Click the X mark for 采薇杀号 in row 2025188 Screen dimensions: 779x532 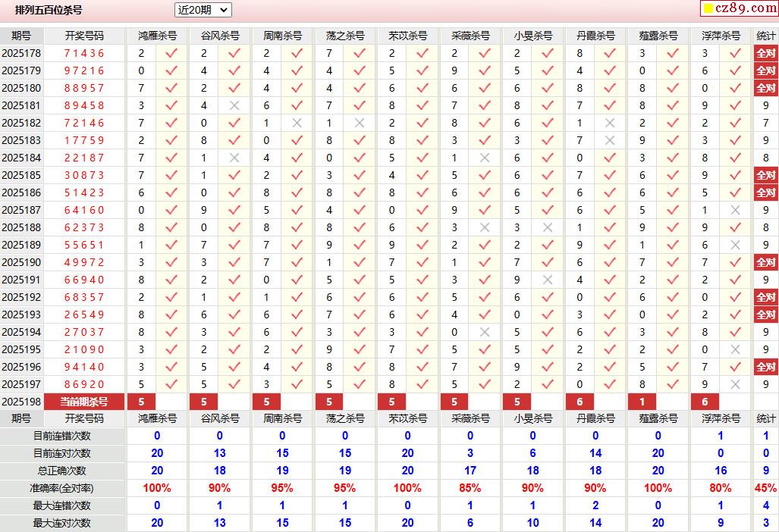point(485,227)
